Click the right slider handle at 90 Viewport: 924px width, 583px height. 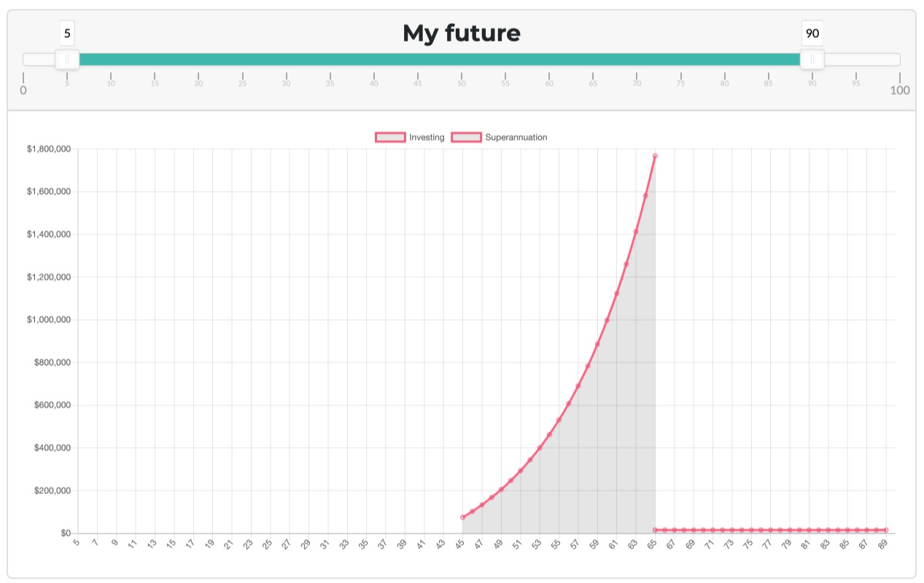[x=812, y=60]
